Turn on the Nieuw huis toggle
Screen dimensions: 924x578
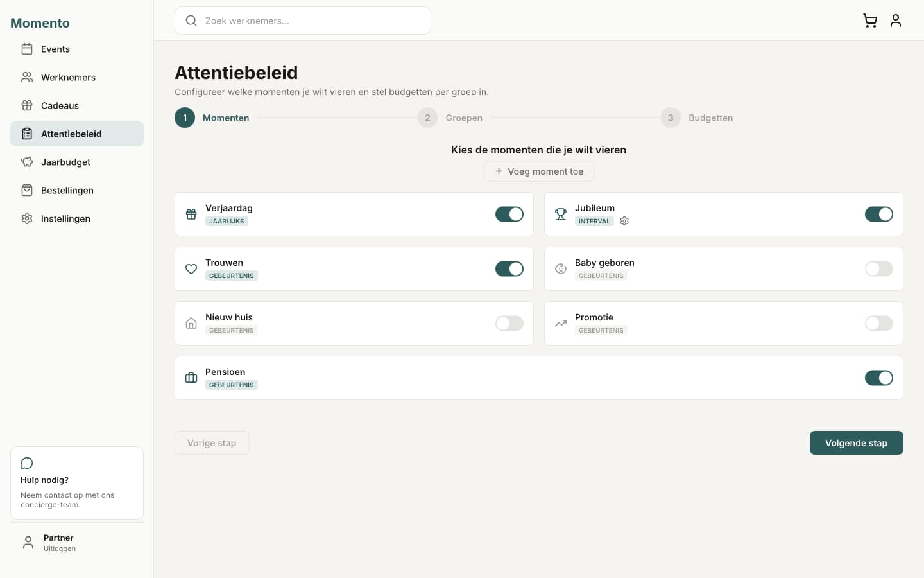pyautogui.click(x=509, y=323)
